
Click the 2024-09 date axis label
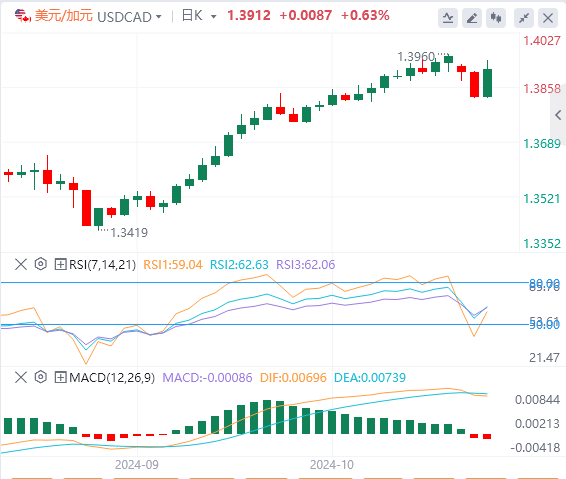pos(137,465)
